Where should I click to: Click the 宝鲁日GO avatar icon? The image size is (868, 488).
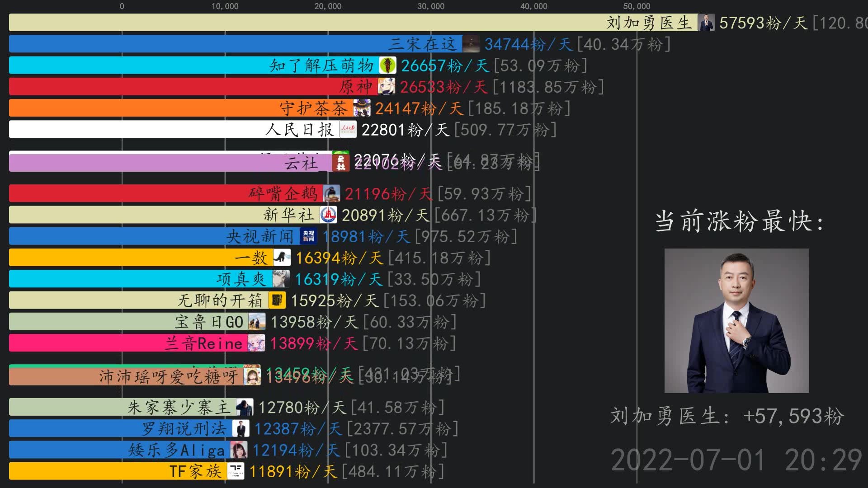pos(257,322)
